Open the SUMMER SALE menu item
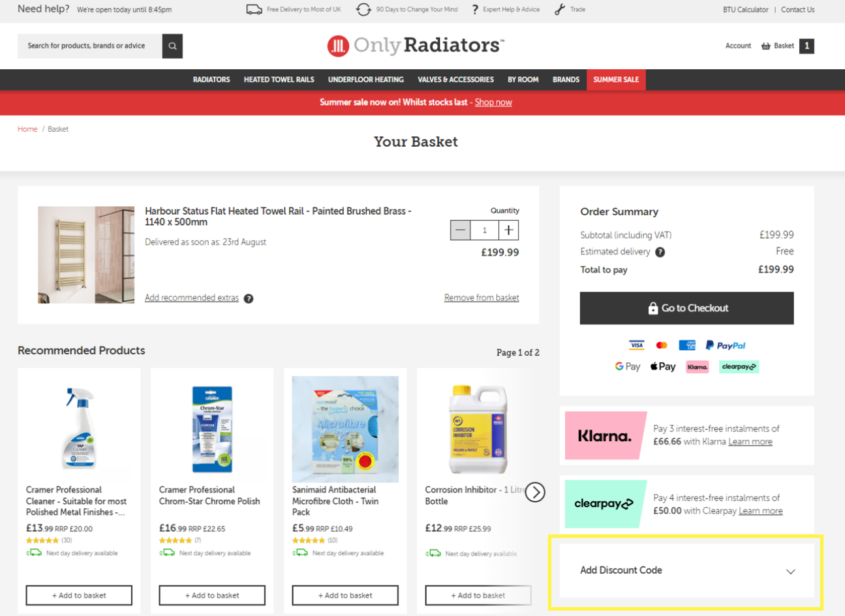Screen dimensions: 845x616 (615, 79)
